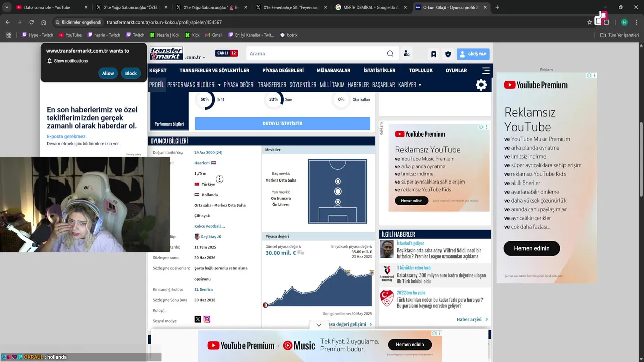Open the Chrome extensions puzzle icon
The width and height of the screenshot is (644, 362).
tap(606, 22)
